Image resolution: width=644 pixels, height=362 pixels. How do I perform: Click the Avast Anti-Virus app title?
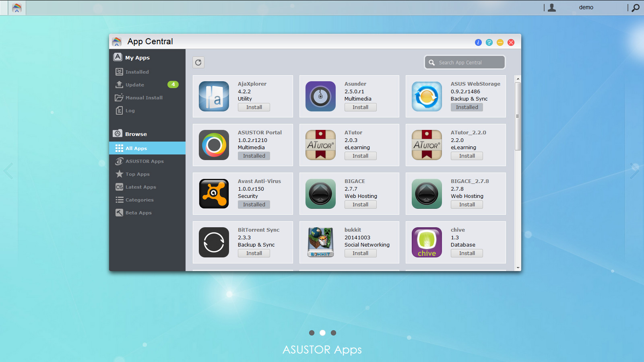click(259, 181)
